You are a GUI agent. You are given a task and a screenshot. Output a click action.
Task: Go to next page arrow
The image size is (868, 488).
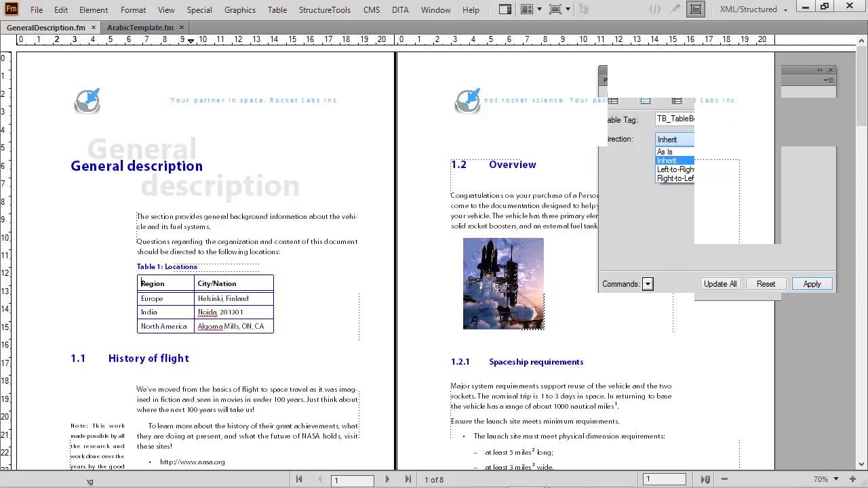point(387,479)
